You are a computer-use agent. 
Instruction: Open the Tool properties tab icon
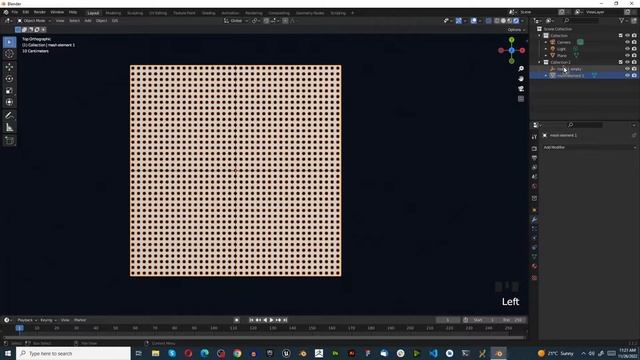534,137
